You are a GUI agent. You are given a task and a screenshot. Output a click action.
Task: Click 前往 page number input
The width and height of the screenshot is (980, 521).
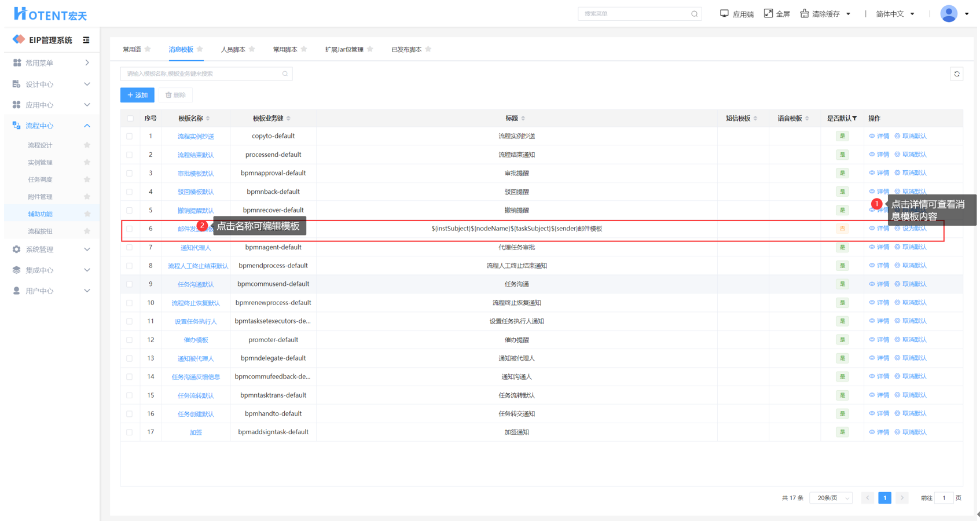pos(944,498)
